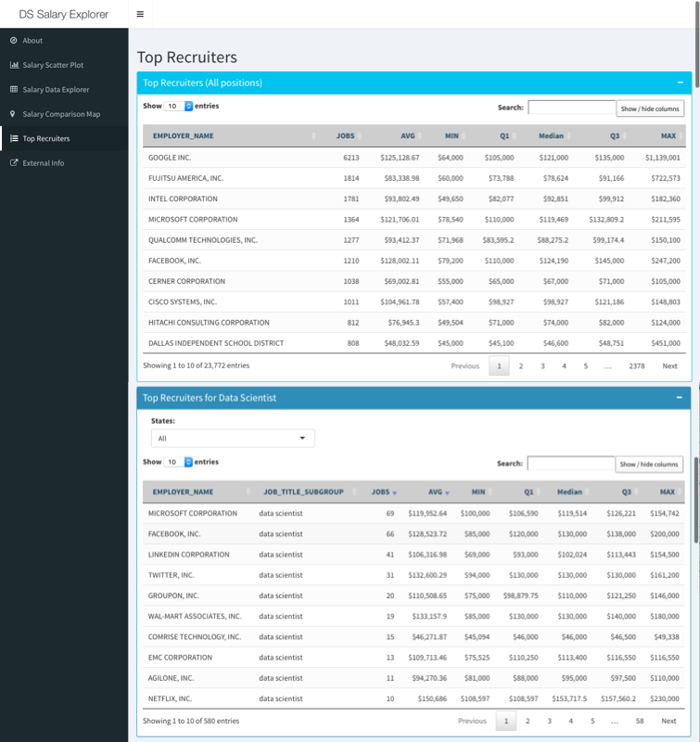Select CERNER CORPORATION row
Viewport: 700px width, 742px height.
pyautogui.click(x=414, y=281)
